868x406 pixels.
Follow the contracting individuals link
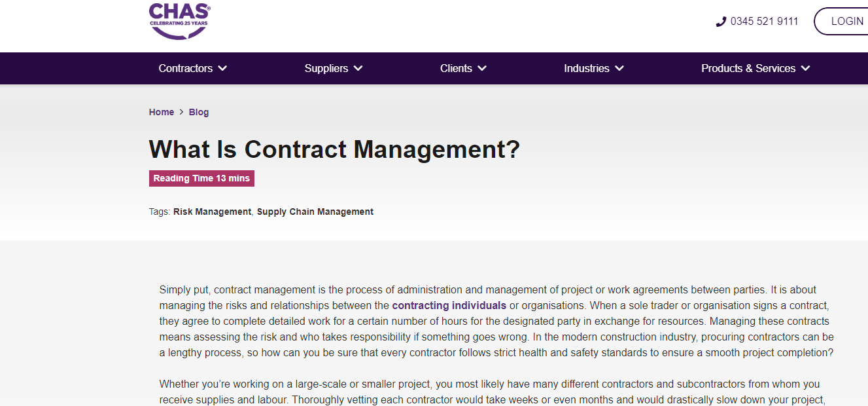point(449,305)
